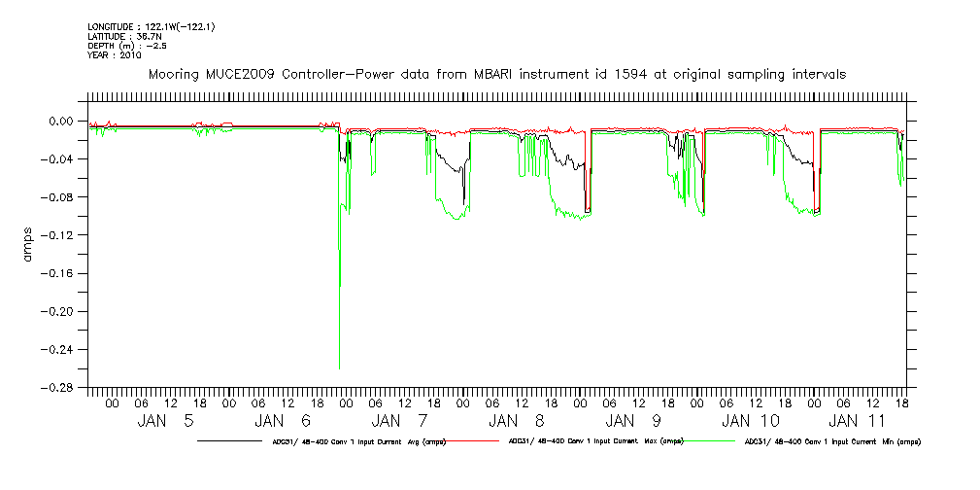Click the plot title about Mooring MUCE2009
The image size is (980, 490).
tap(495, 74)
